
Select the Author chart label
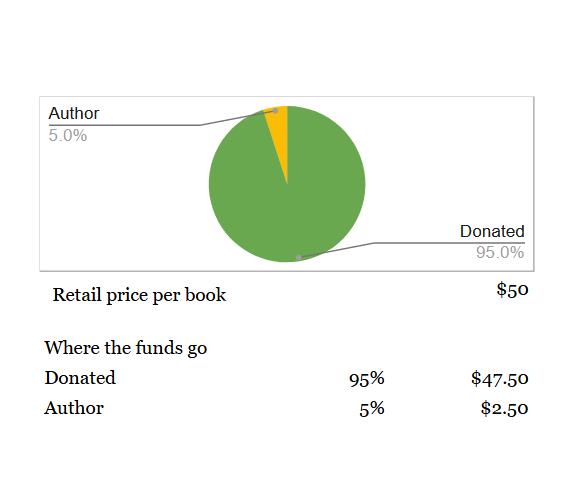[74, 113]
